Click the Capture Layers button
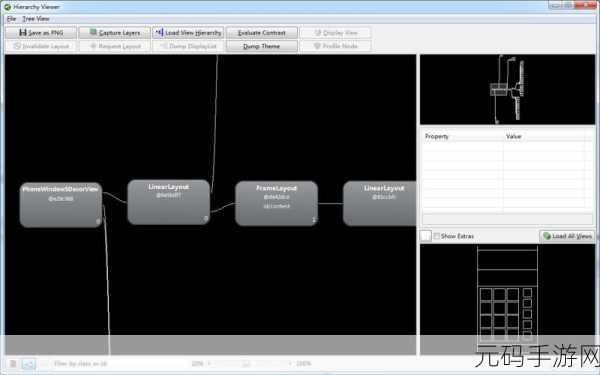 pyautogui.click(x=114, y=33)
